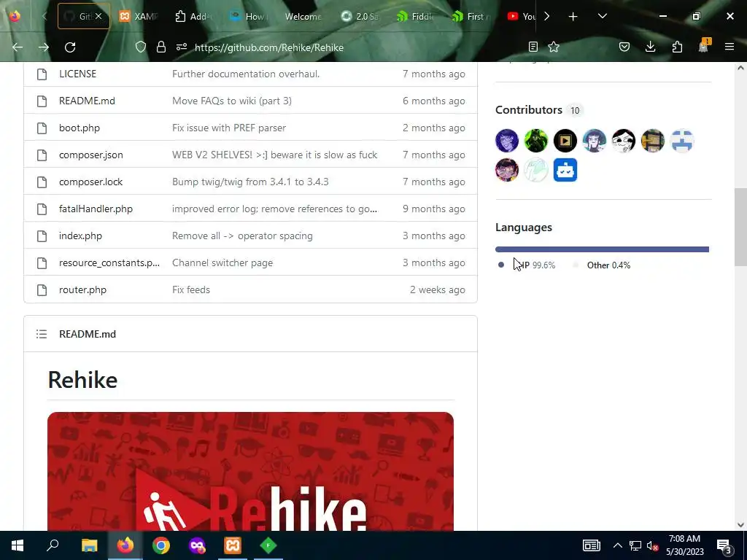The width and height of the screenshot is (747, 560).
Task: Open index.php file
Action: click(x=80, y=236)
